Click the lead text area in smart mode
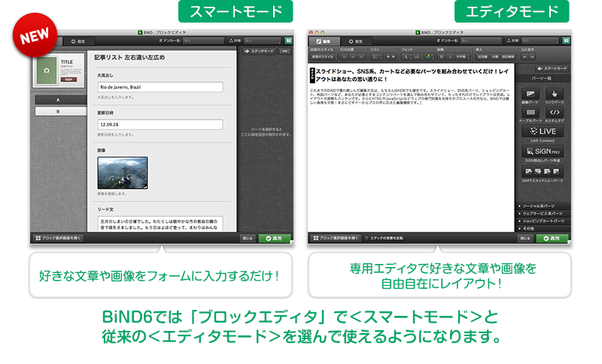The height and width of the screenshot is (364, 602). click(x=160, y=223)
